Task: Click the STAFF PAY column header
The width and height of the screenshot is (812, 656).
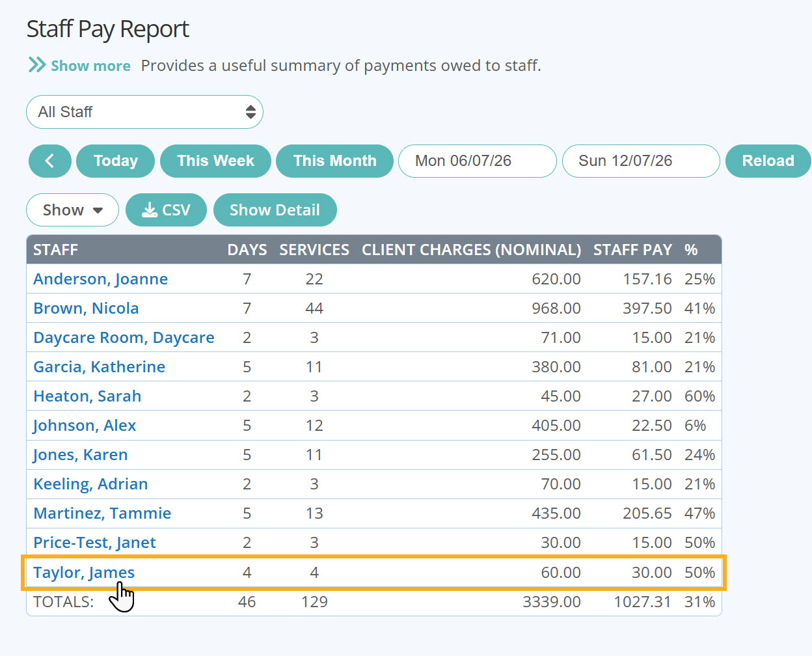Action: (632, 250)
